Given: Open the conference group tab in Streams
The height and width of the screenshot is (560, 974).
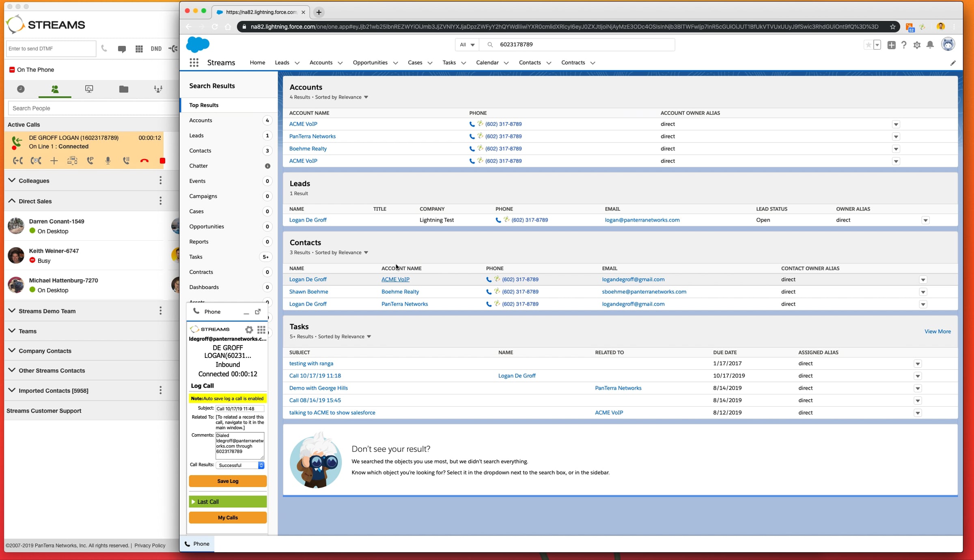Looking at the screenshot, I should click(x=158, y=89).
